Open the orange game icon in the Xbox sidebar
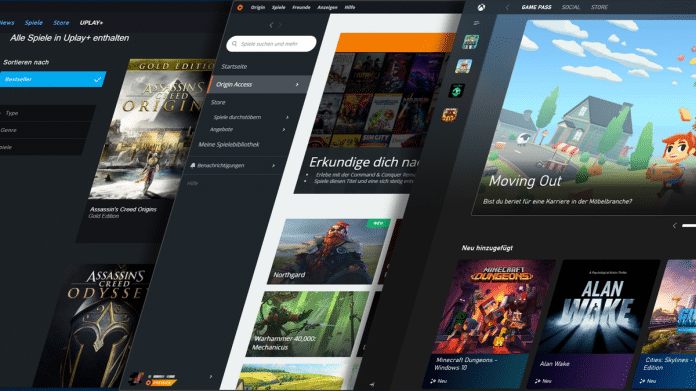Image resolution: width=696 pixels, height=391 pixels. point(450,115)
